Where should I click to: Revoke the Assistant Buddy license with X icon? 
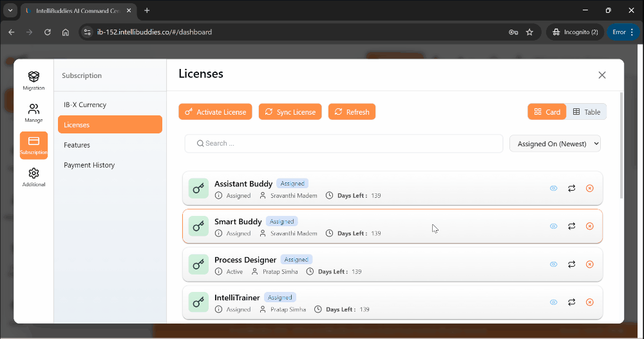pyautogui.click(x=590, y=188)
